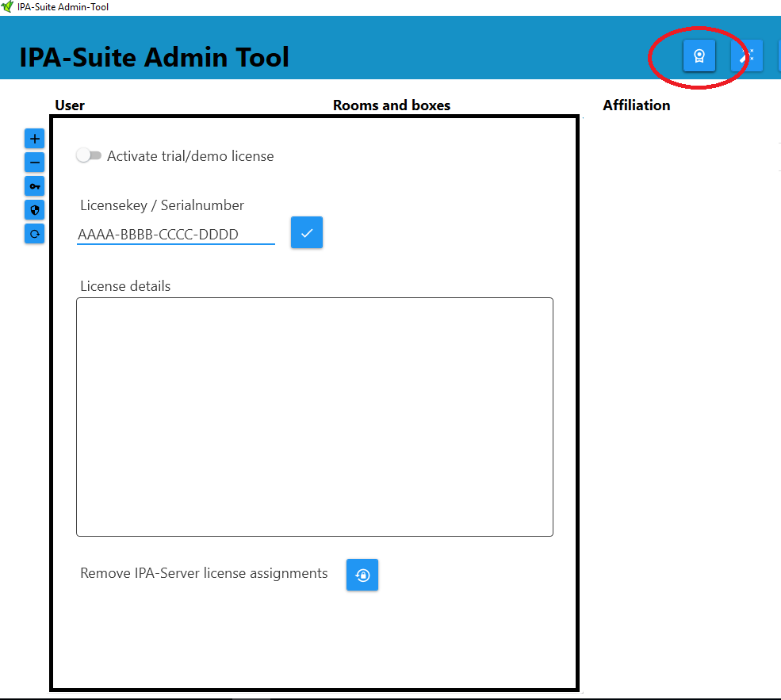Screen dimensions: 781x700
Task: Click the 'License details' label text
Action: click(x=125, y=286)
